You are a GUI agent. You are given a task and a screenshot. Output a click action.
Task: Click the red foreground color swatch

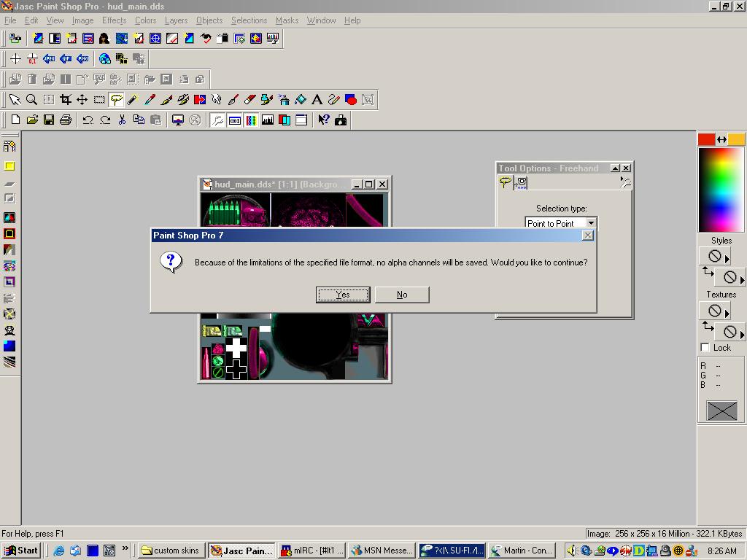click(706, 139)
